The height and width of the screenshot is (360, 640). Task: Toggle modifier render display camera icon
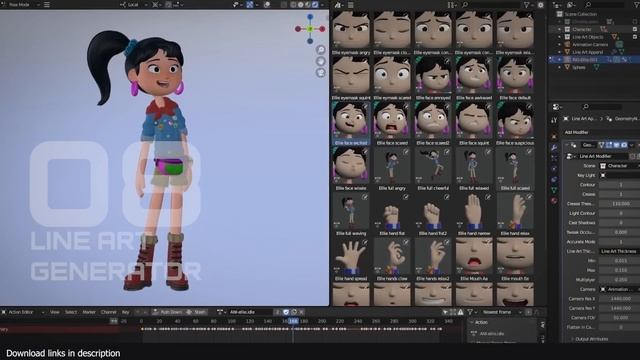coord(624,145)
